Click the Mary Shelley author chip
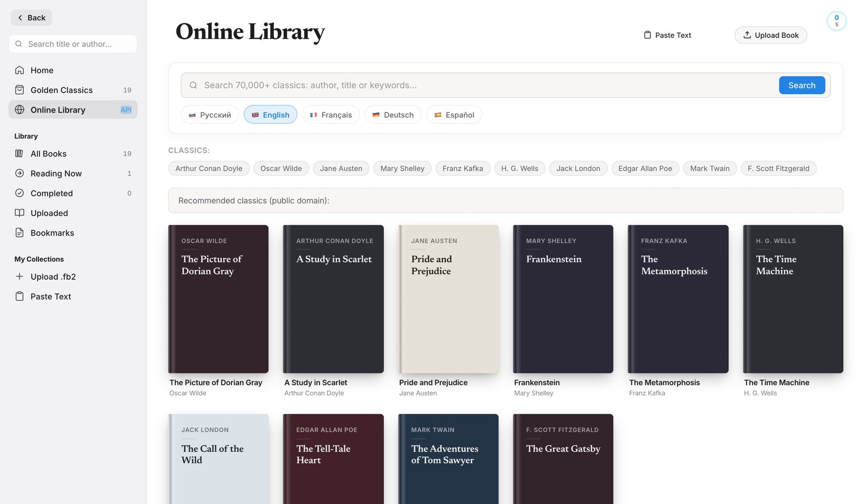865x504 pixels. pos(402,169)
